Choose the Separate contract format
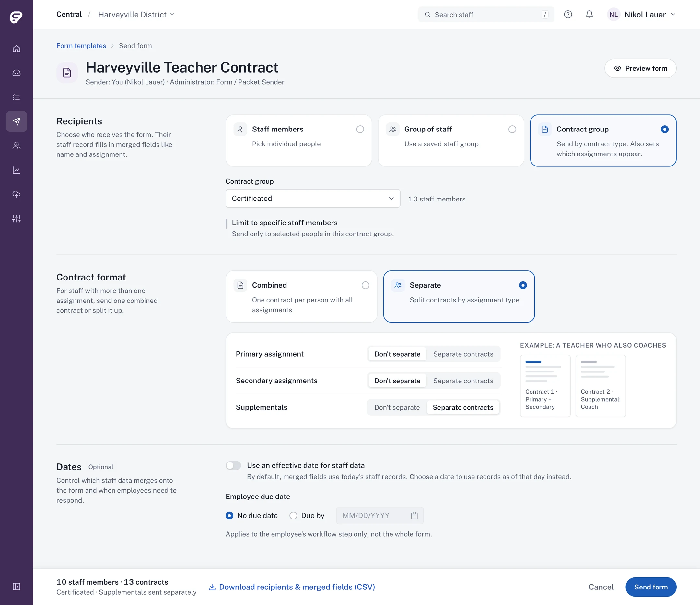The width and height of the screenshot is (700, 605). click(x=459, y=296)
